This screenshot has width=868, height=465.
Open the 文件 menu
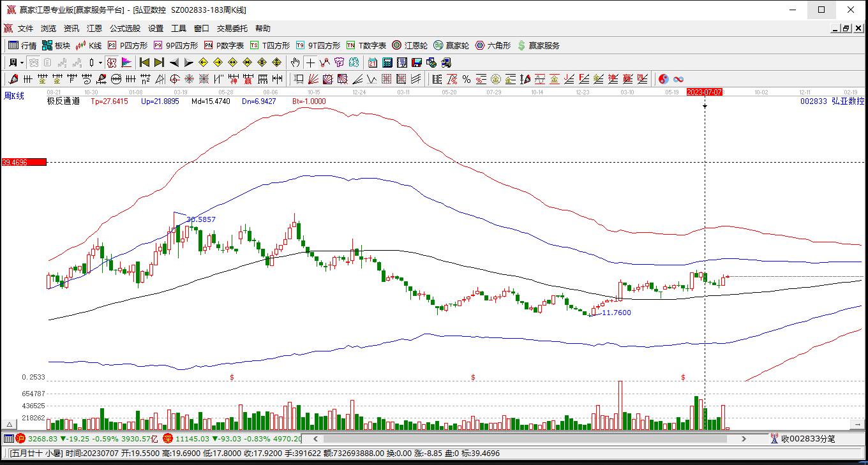click(26, 29)
